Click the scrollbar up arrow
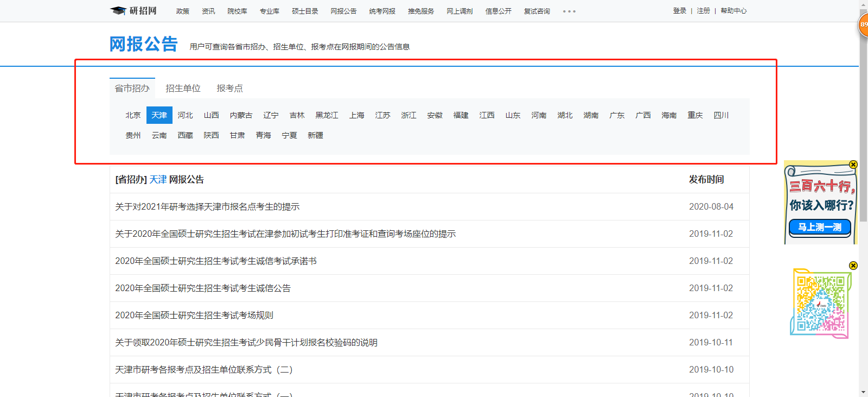Screen dimensions: 868x397 tap(863, 4)
